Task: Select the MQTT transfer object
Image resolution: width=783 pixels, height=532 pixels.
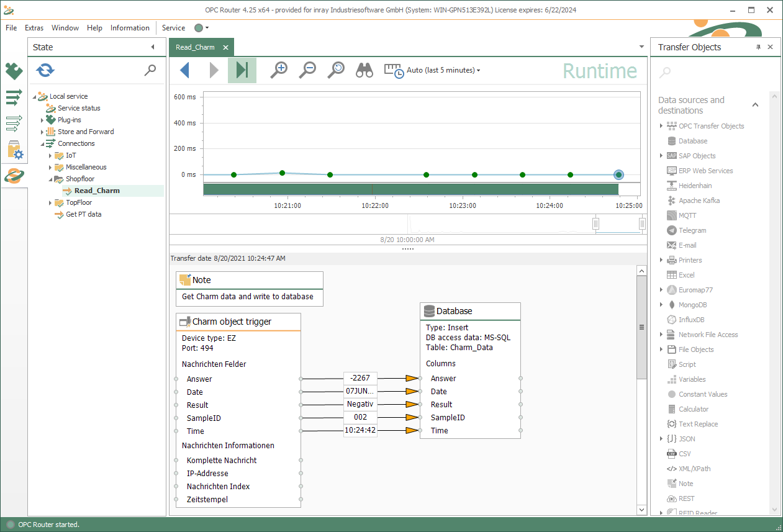Action: [x=687, y=215]
